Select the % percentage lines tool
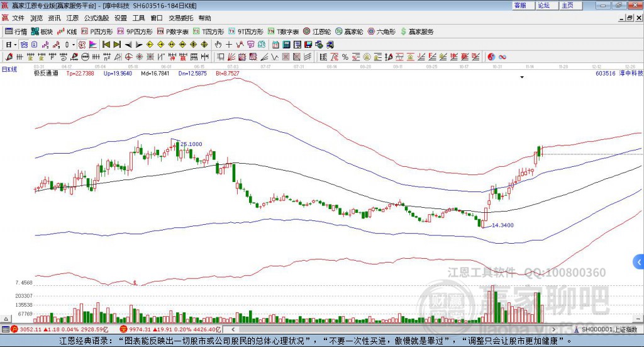Image resolution: width=644 pixels, height=347 pixels. (345, 57)
